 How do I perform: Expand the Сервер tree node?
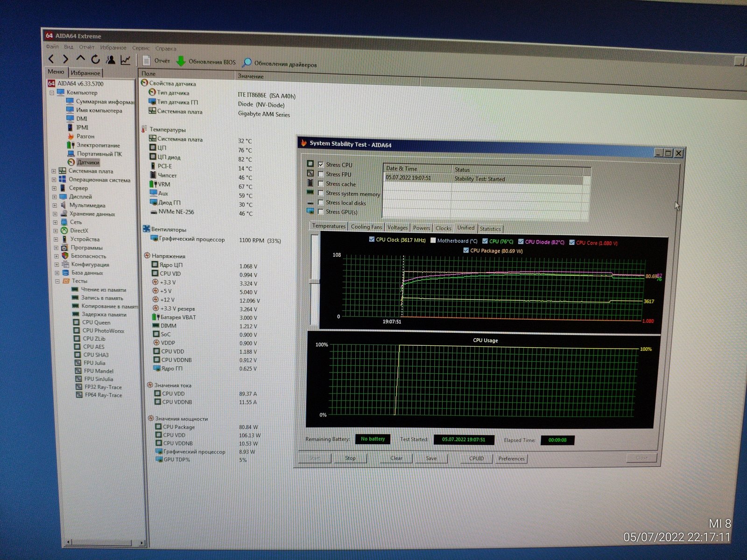(54, 188)
